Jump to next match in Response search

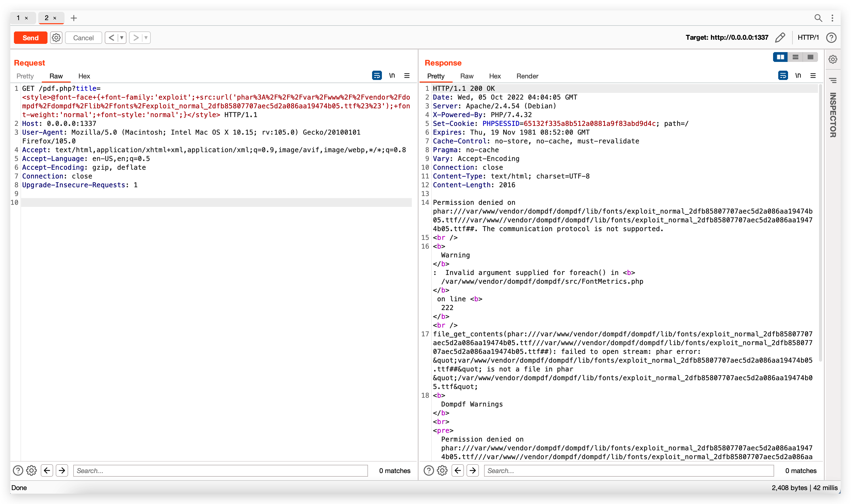(472, 470)
